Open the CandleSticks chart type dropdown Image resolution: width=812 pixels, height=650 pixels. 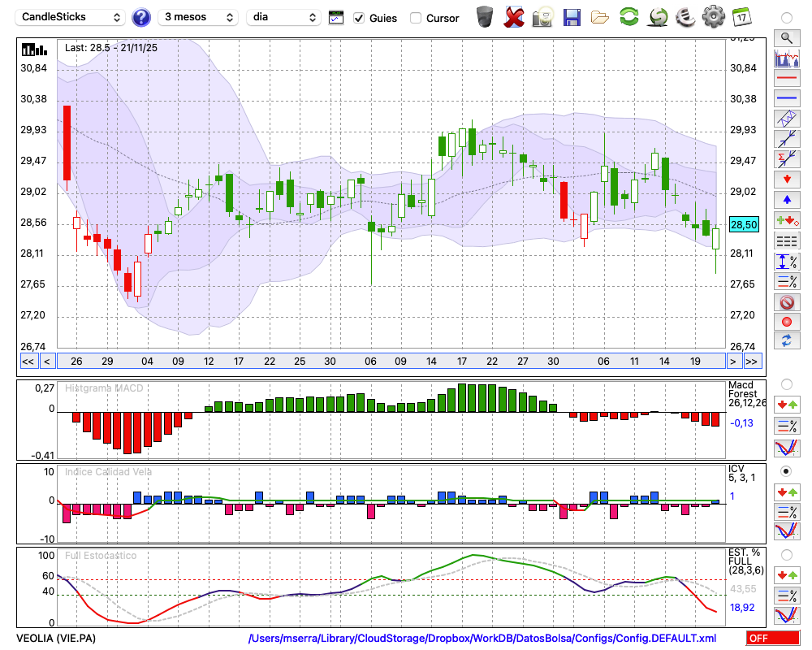(71, 17)
